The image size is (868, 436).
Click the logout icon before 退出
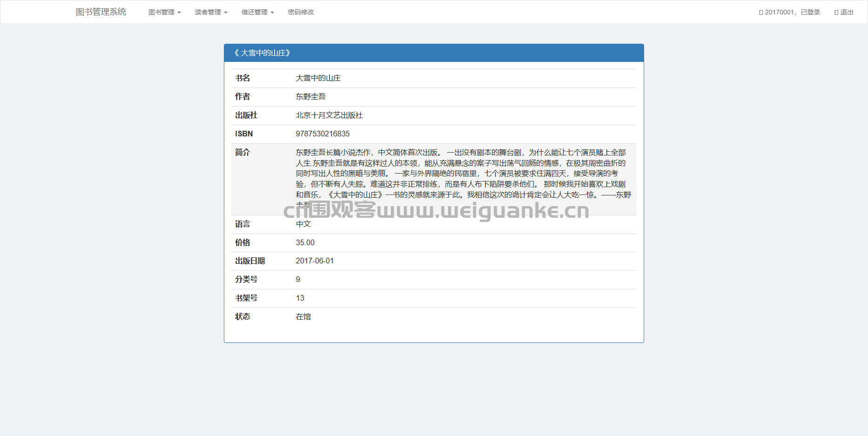[x=836, y=13]
